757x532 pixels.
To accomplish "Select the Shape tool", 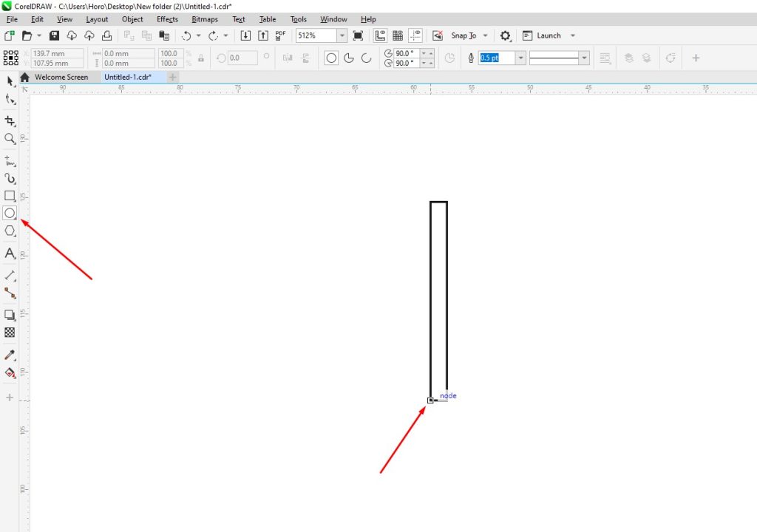I will click(x=10, y=100).
